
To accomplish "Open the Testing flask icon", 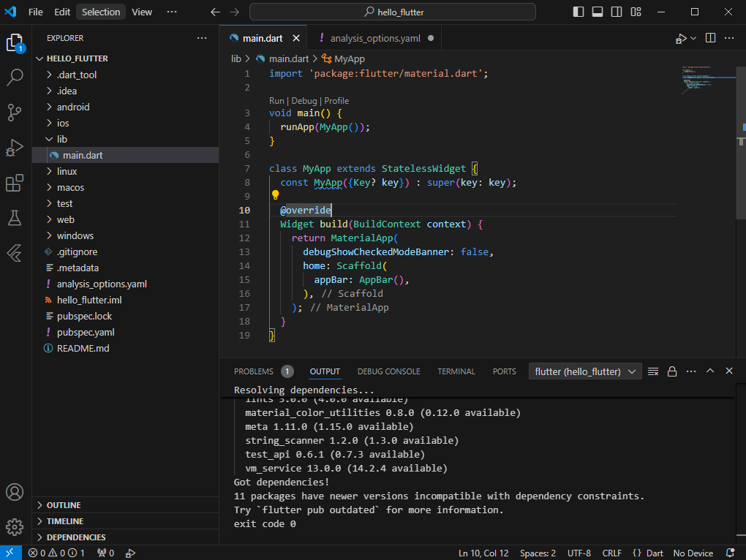I will point(15,218).
